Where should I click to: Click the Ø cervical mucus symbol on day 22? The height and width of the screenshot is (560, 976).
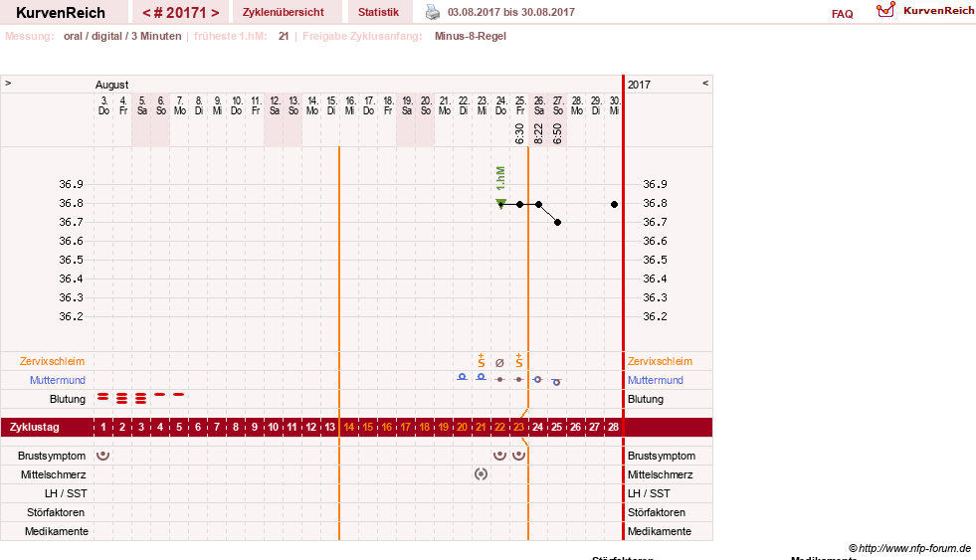coord(499,363)
